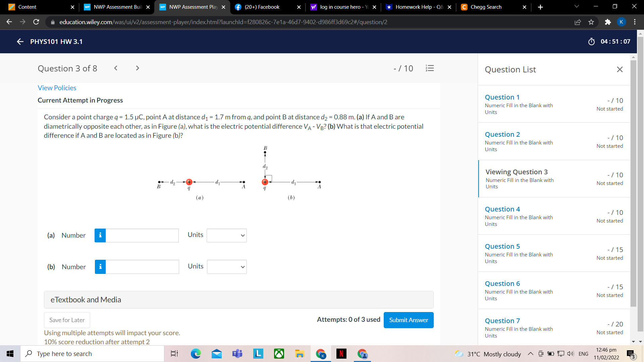
Task: Open Question 7 in the question list
Action: (502, 320)
